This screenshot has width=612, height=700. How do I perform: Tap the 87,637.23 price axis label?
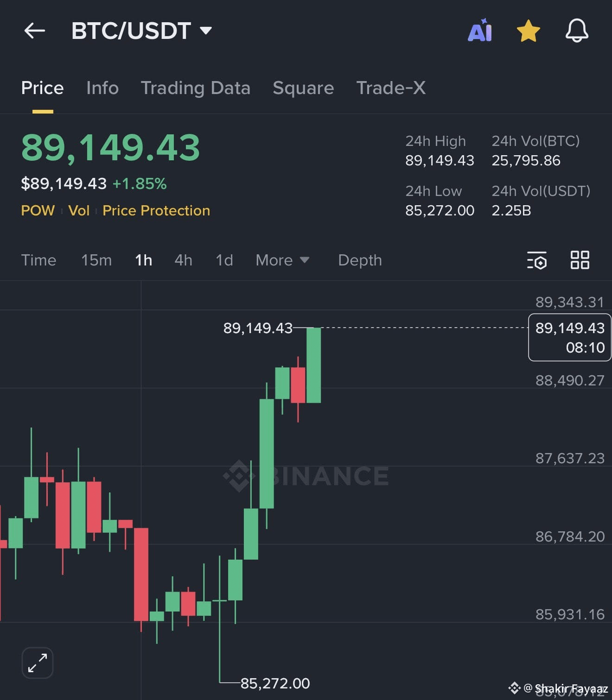[x=570, y=458]
